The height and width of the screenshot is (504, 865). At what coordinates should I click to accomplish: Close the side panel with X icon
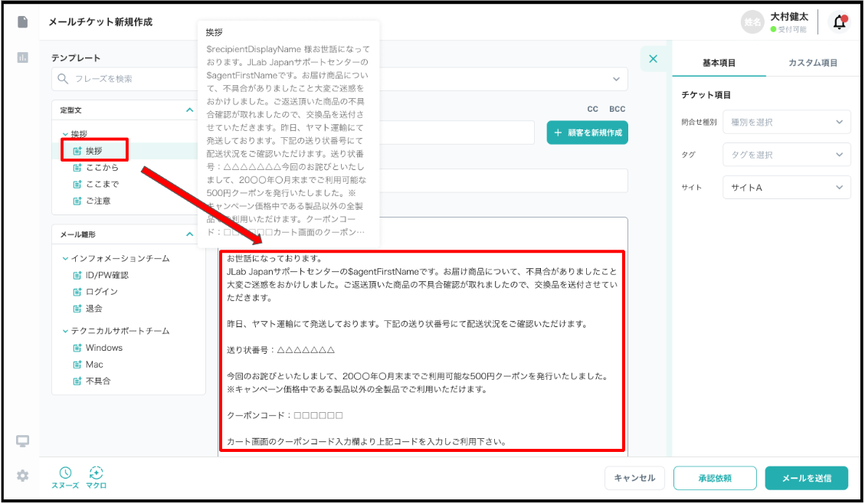(x=653, y=58)
